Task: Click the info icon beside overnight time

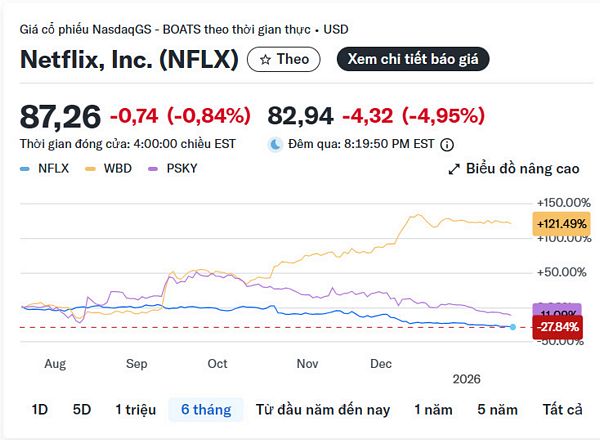Action: [447, 144]
